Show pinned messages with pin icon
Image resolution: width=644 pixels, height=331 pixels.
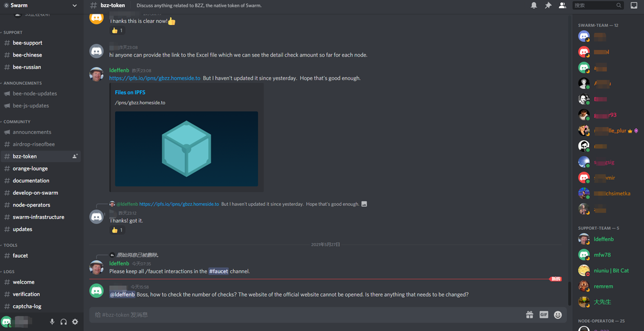[548, 5]
